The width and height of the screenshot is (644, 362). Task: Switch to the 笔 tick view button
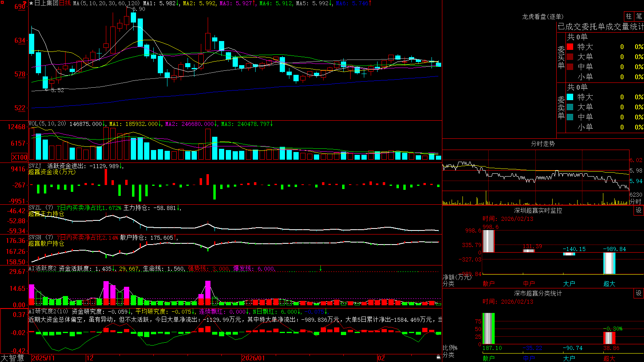[x=639, y=16]
